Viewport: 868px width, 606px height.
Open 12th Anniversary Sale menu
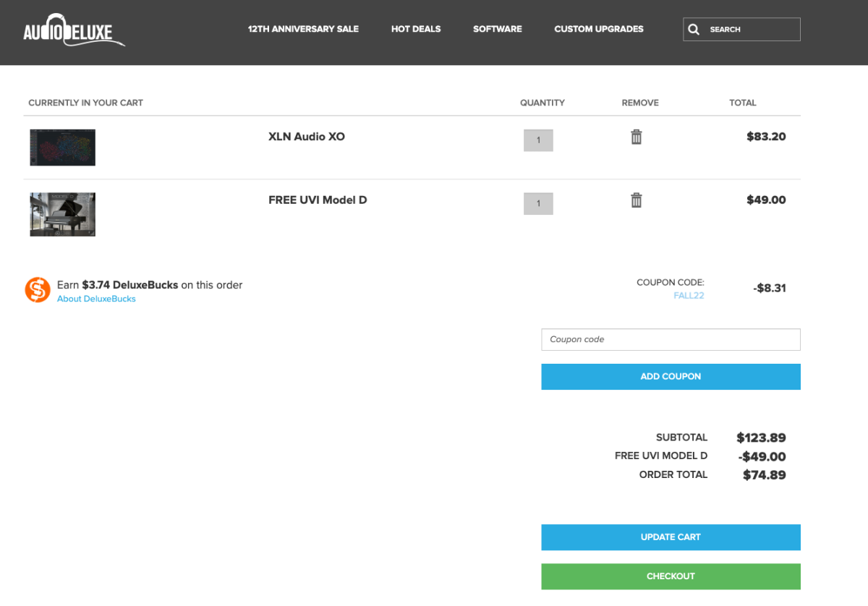(x=303, y=29)
